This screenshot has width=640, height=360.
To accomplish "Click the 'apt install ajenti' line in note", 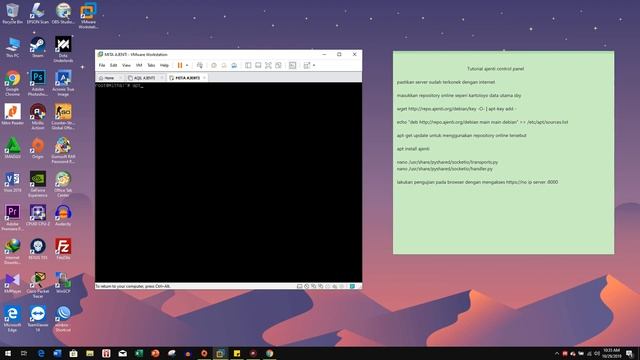I will [413, 149].
